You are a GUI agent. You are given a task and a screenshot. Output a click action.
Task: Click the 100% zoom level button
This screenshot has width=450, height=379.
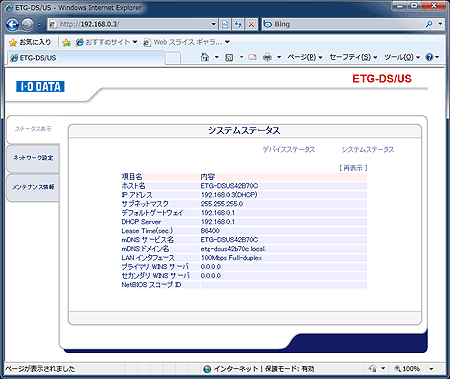pos(407,369)
